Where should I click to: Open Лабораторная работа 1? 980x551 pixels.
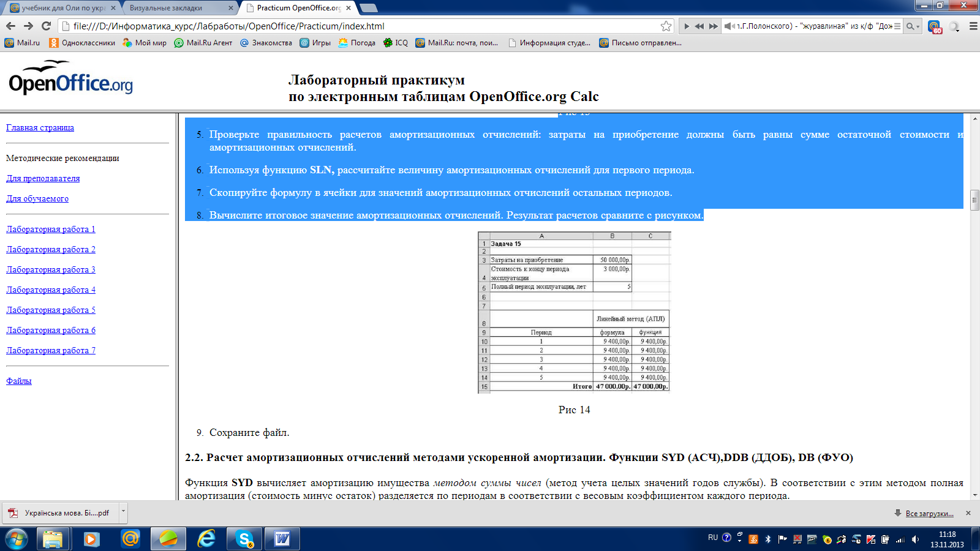pos(51,229)
